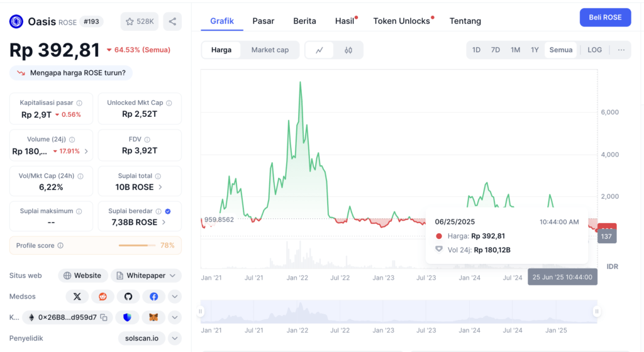The image size is (644, 352).
Task: Expand more contract addresses chevron
Action: (x=175, y=317)
